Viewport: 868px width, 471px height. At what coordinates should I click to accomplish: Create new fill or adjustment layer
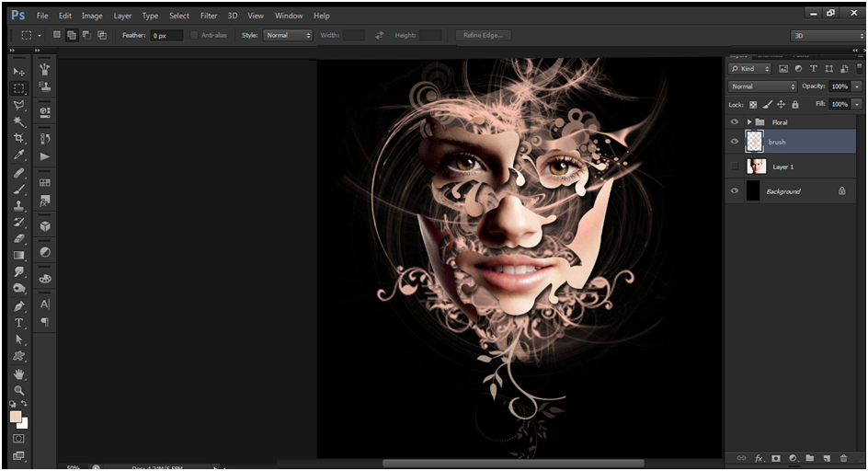point(793,458)
